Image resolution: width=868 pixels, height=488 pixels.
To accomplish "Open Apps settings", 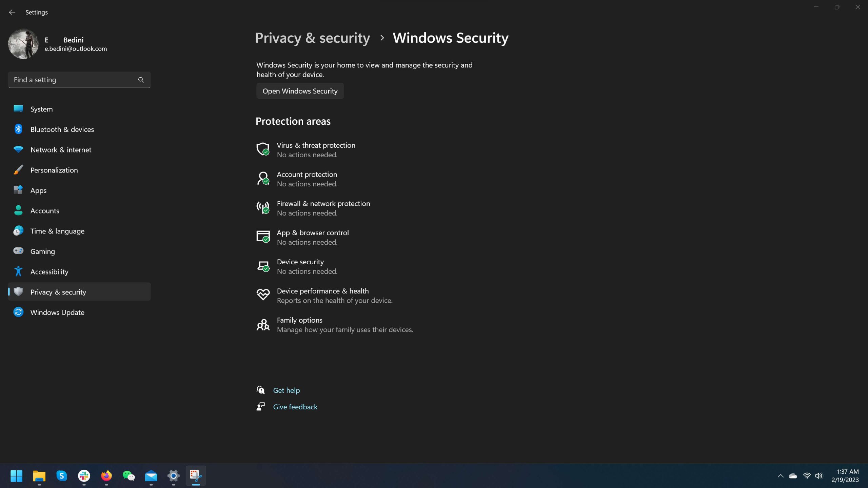I will [x=79, y=190].
